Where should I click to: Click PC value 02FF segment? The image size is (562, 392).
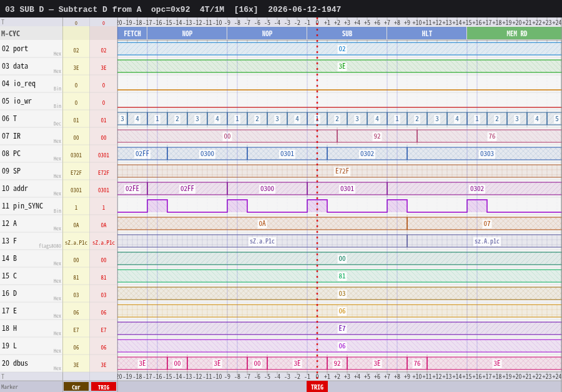142,154
